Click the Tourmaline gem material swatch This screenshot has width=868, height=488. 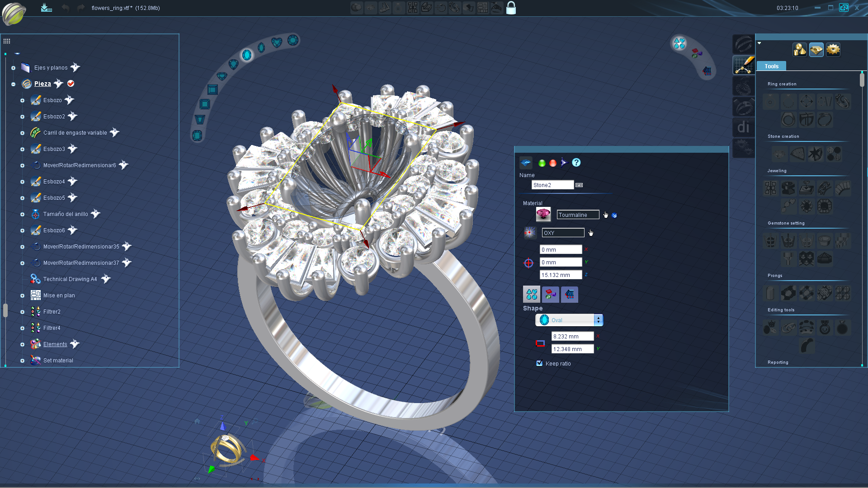point(543,215)
